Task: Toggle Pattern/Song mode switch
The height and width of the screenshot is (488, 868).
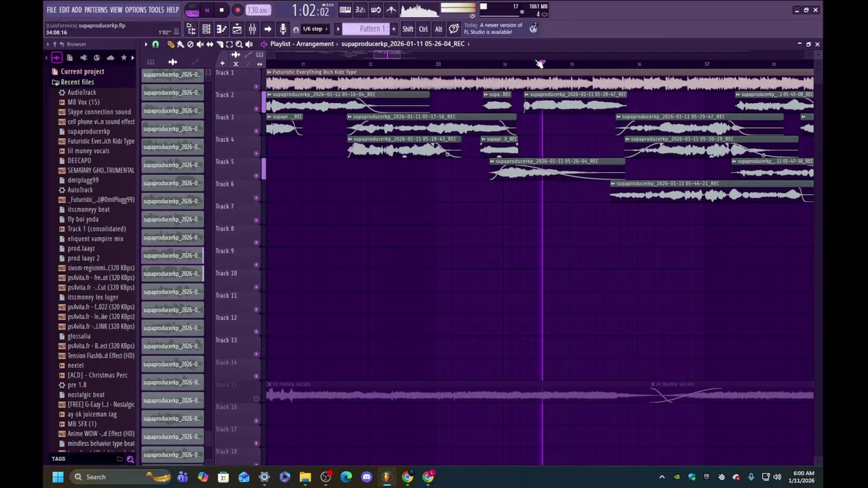Action: click(x=192, y=10)
